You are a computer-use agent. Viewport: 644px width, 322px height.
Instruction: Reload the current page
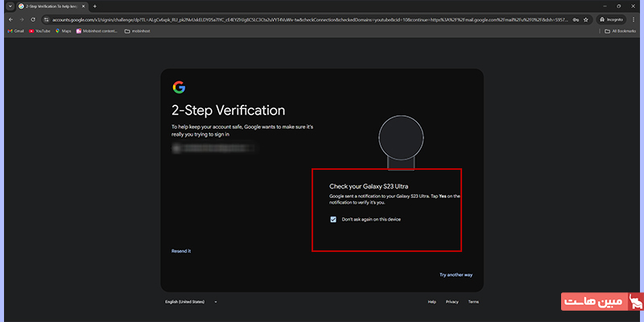pos(33,19)
